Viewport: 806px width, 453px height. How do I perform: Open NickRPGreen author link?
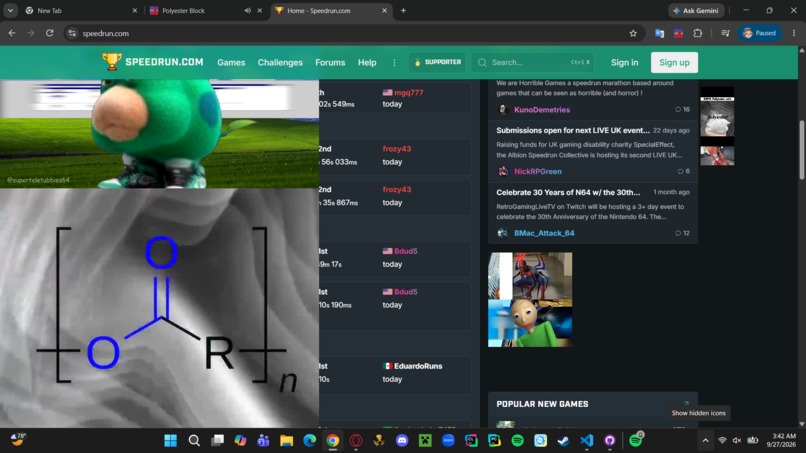pyautogui.click(x=538, y=171)
